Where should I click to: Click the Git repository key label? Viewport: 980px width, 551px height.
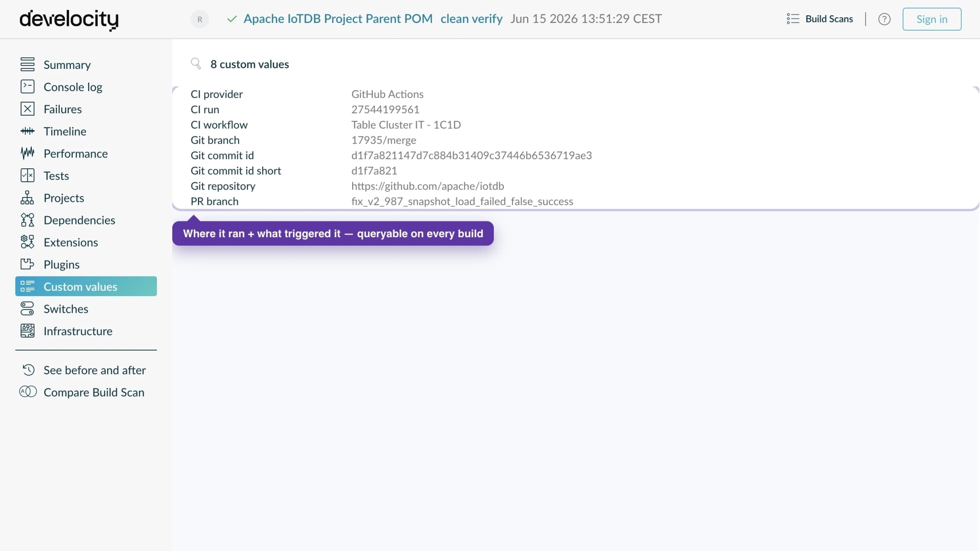pyautogui.click(x=223, y=186)
